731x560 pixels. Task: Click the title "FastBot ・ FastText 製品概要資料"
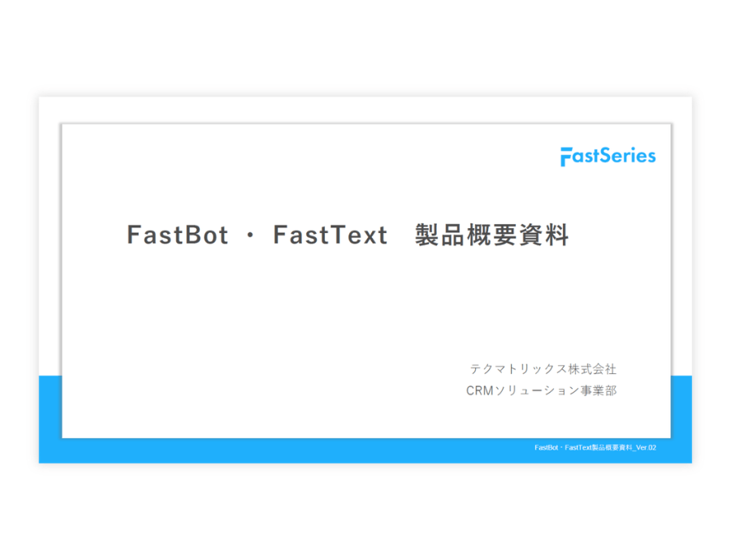pos(348,235)
